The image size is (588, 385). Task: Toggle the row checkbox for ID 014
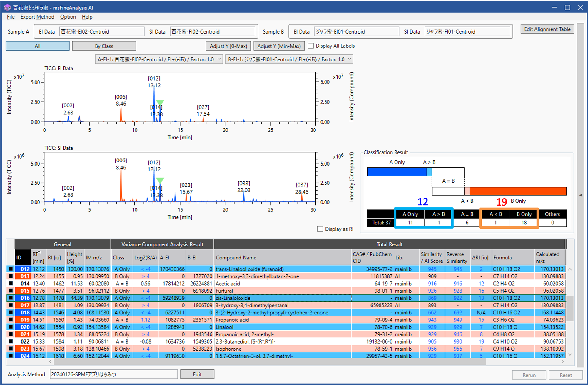click(11, 283)
